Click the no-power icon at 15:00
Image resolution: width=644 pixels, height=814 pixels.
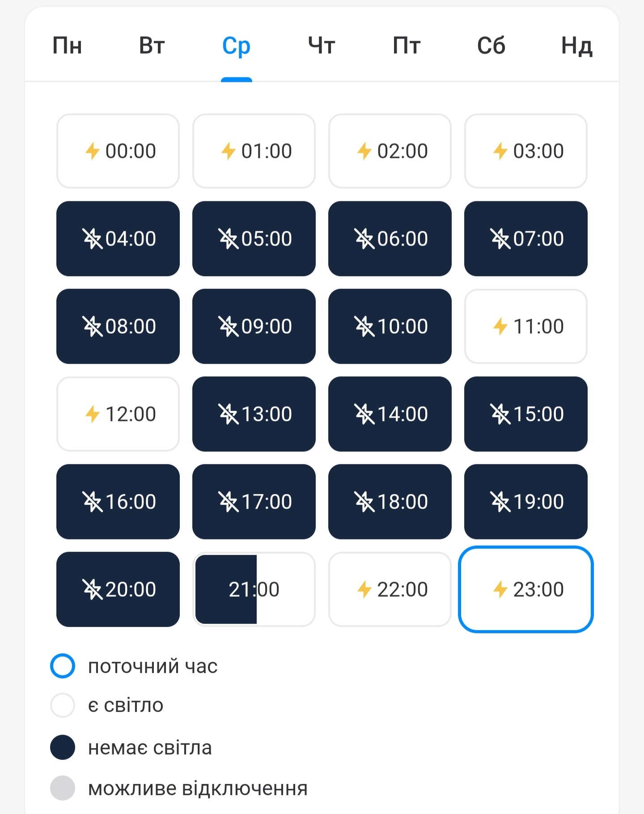point(500,414)
